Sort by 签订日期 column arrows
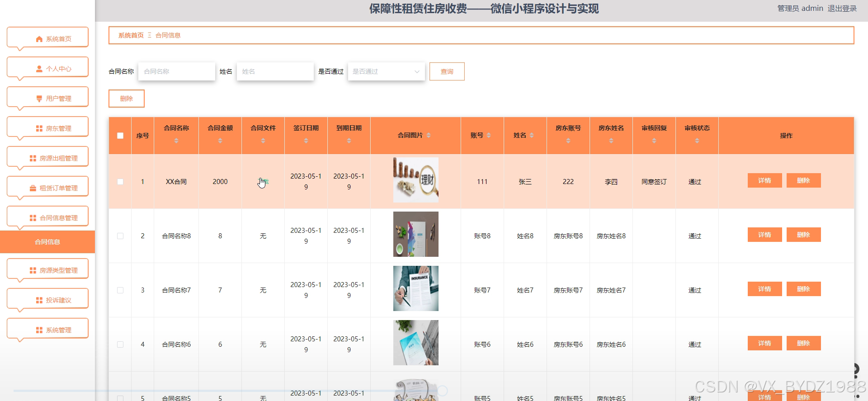The height and width of the screenshot is (401, 868). 306,141
